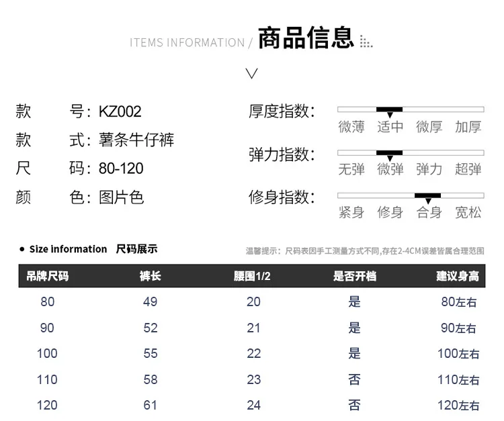
Task: Click the 合身 fit option
Action: click(429, 212)
